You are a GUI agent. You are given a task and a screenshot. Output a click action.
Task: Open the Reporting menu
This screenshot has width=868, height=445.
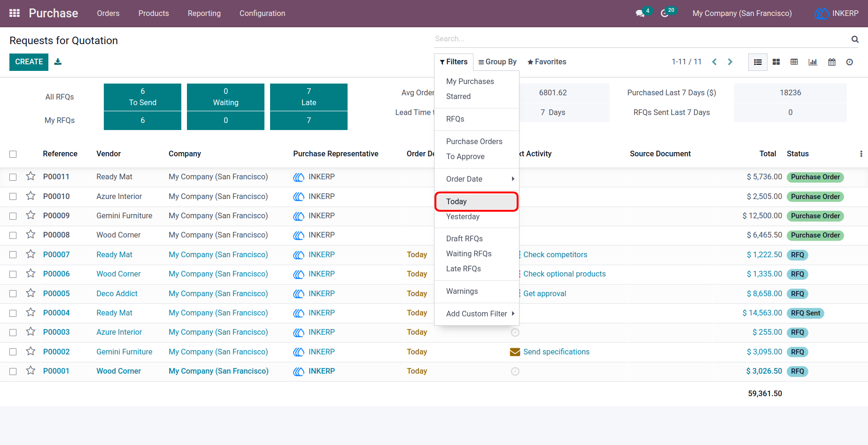pos(204,13)
